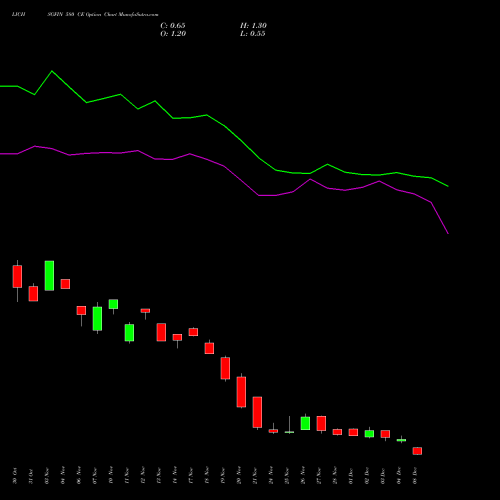
Task: Click the red candlestick for 30 Oct
Action: [17, 276]
